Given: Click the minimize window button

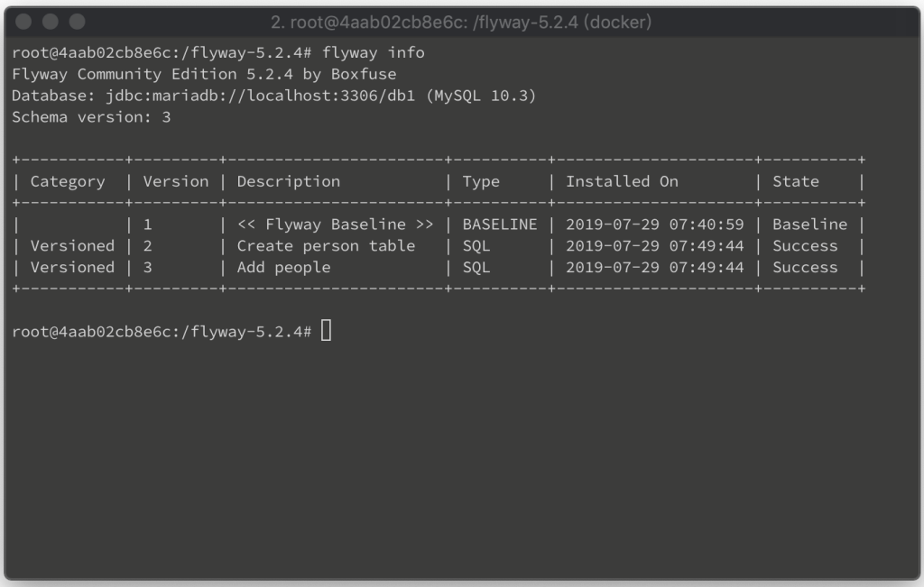Looking at the screenshot, I should (51, 22).
